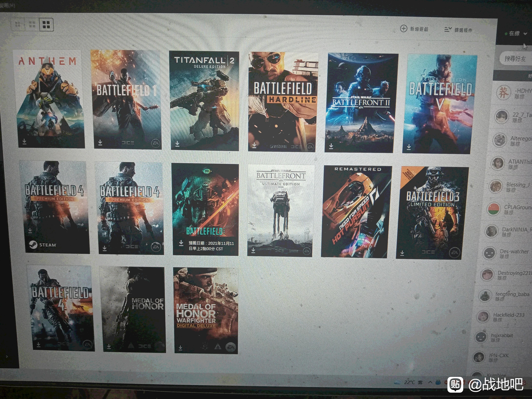Open Titanfall 2 Deluxe Edition tile
Image resolution: width=532 pixels, height=399 pixels.
[x=204, y=101]
